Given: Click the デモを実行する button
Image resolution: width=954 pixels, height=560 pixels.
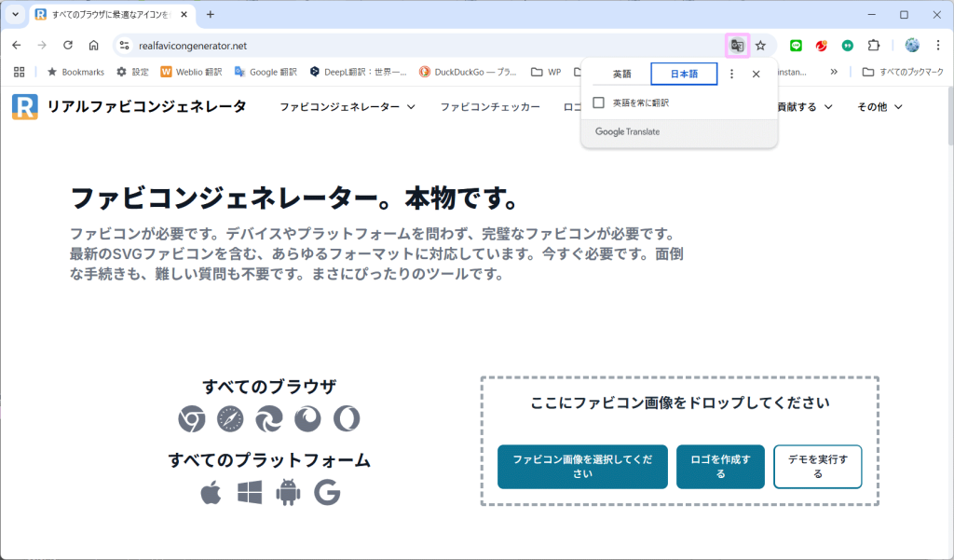Looking at the screenshot, I should [x=818, y=467].
